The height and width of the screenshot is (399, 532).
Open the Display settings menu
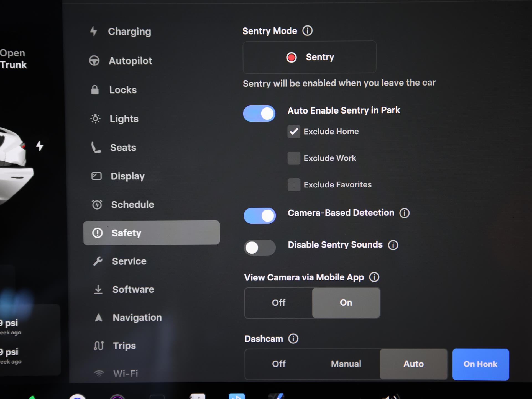pyautogui.click(x=127, y=176)
